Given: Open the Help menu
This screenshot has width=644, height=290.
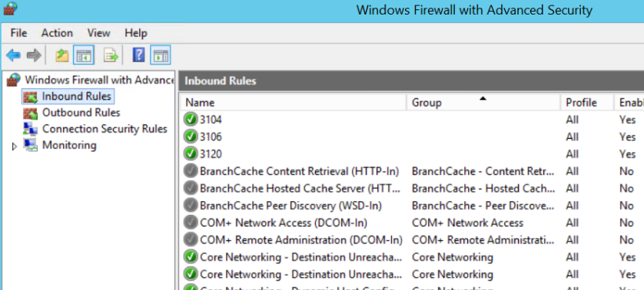Looking at the screenshot, I should (135, 33).
